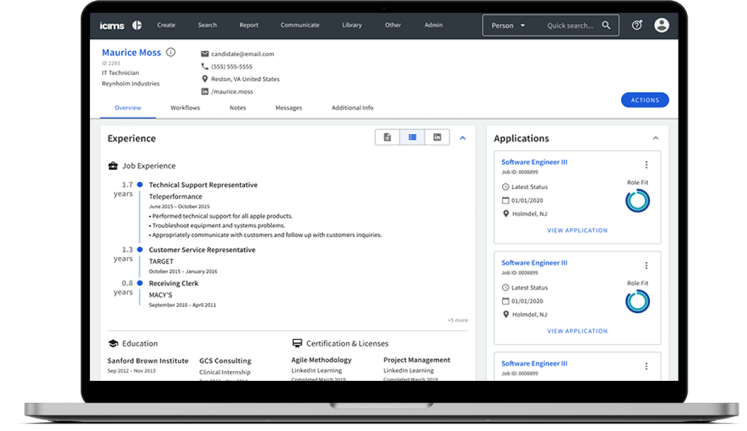Click View Application on first job card
This screenshot has width=747, height=431.
point(577,230)
